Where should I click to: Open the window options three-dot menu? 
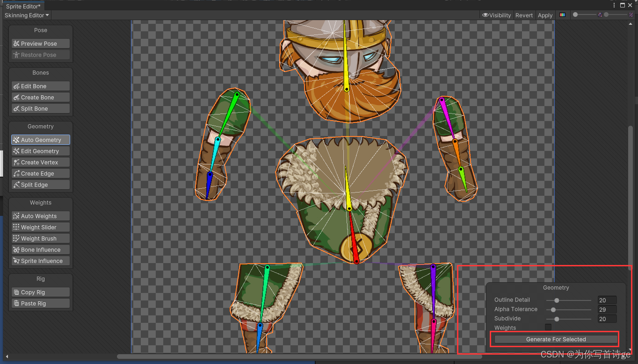tap(614, 5)
